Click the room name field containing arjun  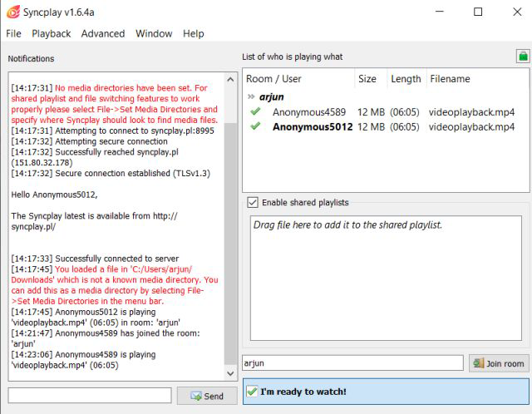(x=352, y=363)
